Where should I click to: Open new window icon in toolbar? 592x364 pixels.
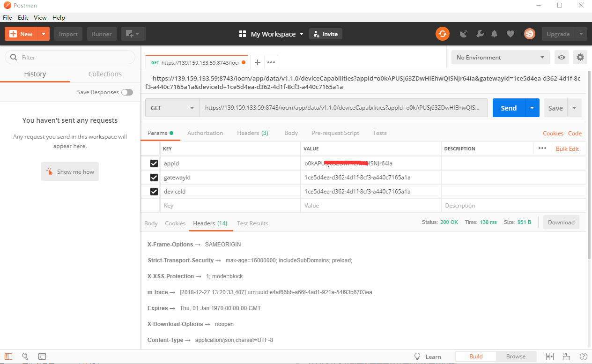click(x=133, y=34)
